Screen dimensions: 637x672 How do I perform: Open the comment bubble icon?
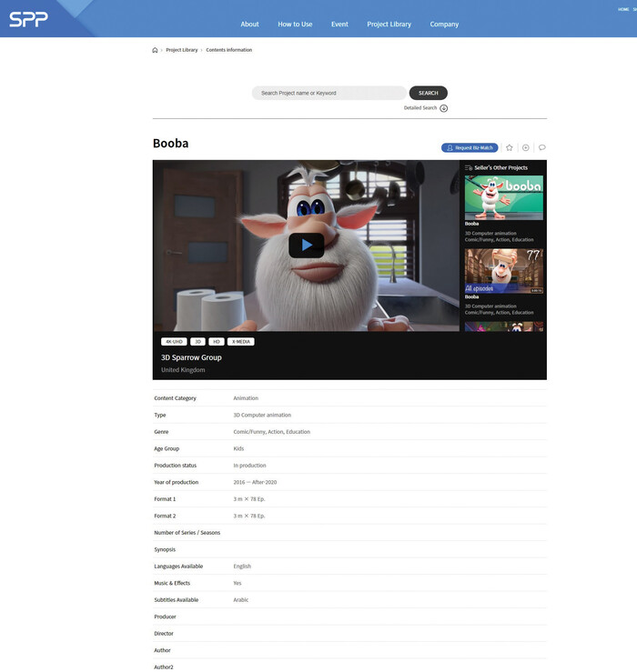point(541,147)
